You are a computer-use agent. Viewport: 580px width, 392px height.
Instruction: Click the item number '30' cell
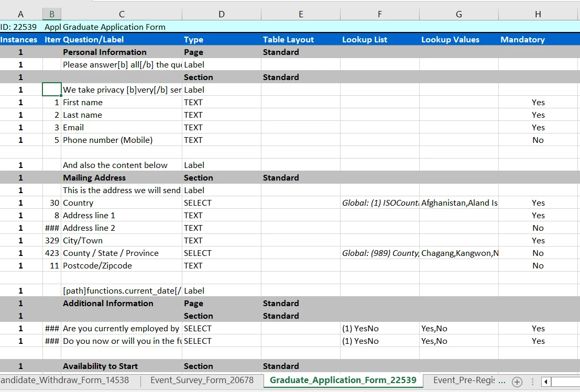coord(52,203)
